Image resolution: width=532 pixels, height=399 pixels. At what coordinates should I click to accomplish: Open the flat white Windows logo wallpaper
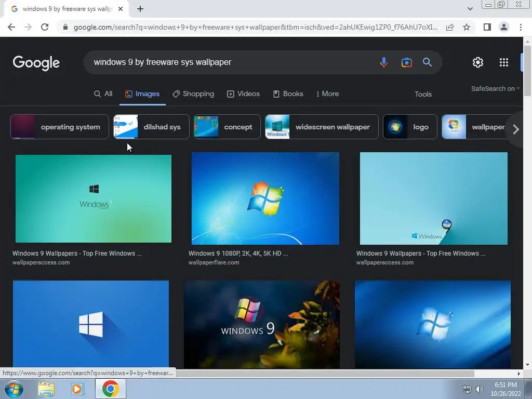pos(90,324)
